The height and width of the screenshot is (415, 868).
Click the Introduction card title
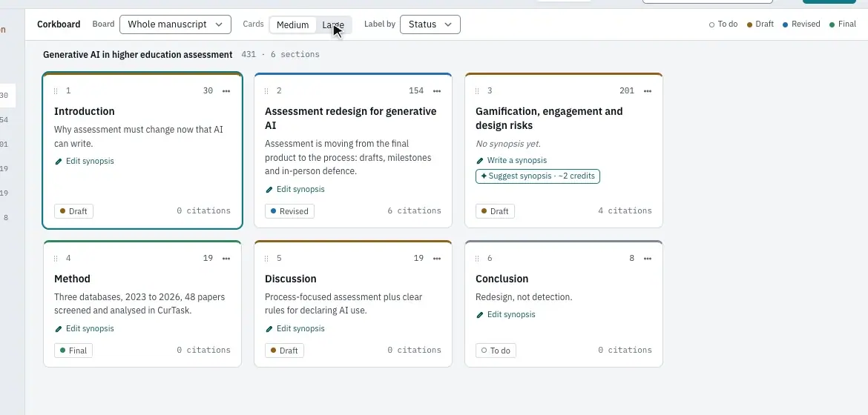[84, 111]
